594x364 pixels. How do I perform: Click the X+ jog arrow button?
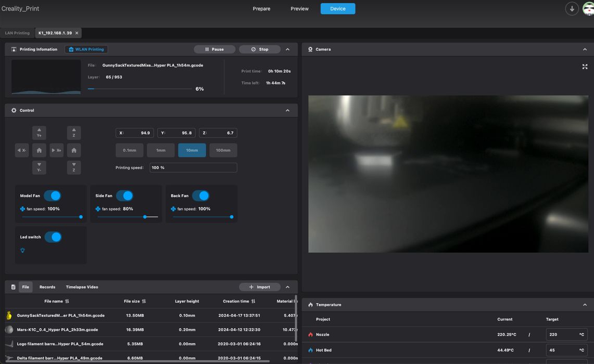[x=56, y=150]
